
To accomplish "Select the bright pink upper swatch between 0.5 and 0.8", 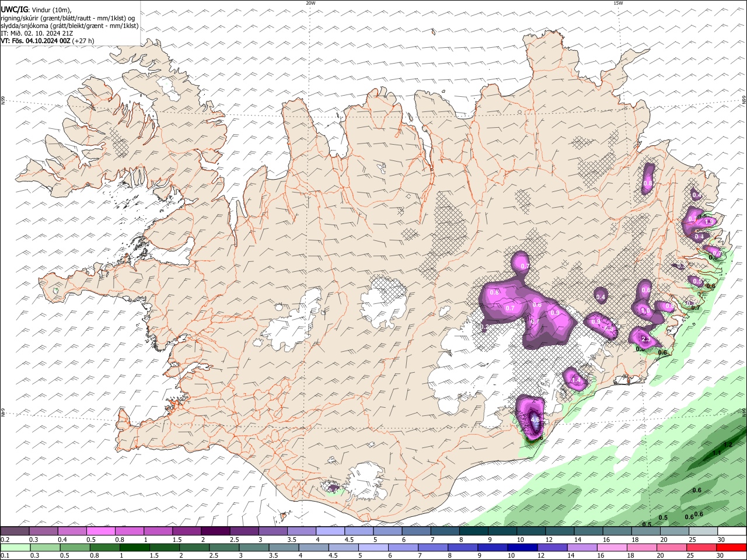I will 100,531.
